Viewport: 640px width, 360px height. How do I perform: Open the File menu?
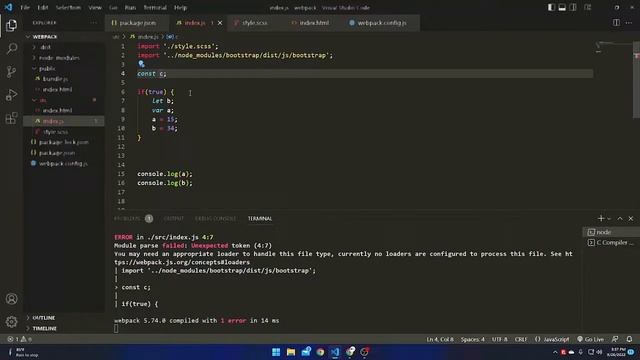coord(25,7)
